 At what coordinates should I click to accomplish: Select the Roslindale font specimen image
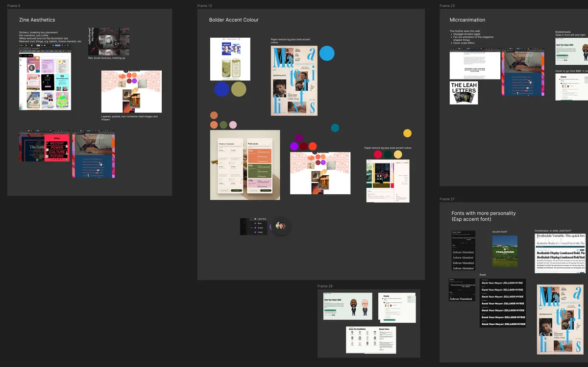coord(561,253)
